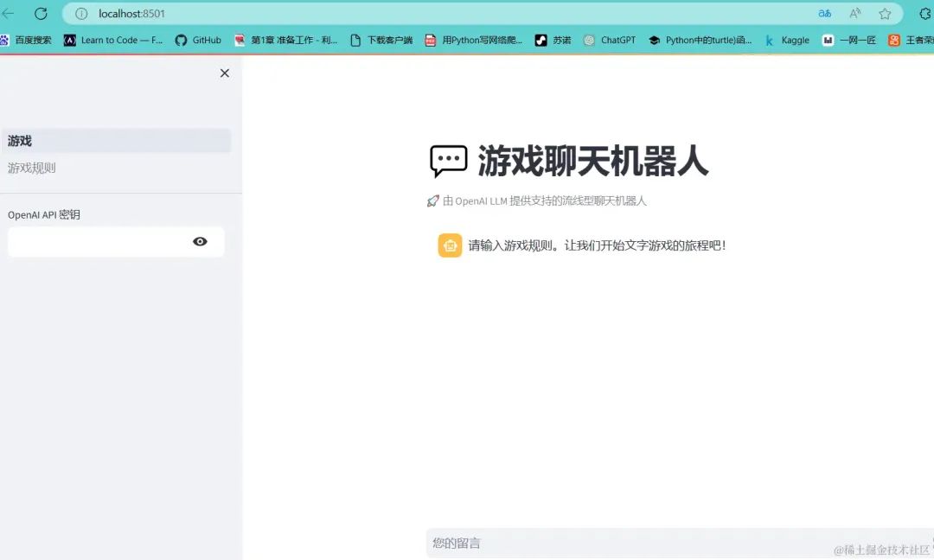Viewport: 934px width, 560px height.
Task: Toggle API key visibility eye icon
Action: coord(200,242)
